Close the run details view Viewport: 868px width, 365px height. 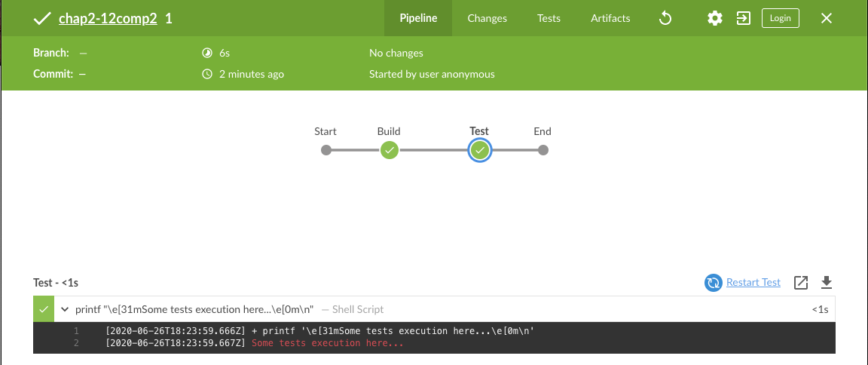coord(827,18)
